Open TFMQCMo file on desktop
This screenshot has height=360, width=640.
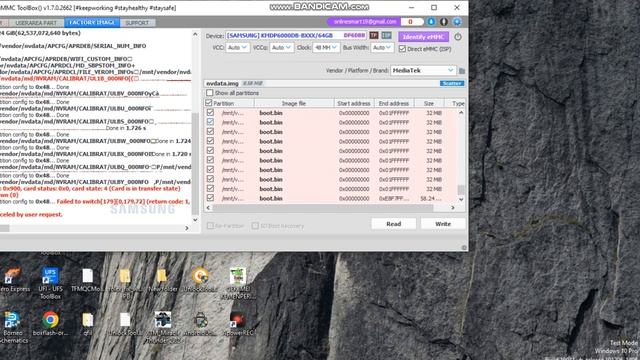tap(88, 280)
